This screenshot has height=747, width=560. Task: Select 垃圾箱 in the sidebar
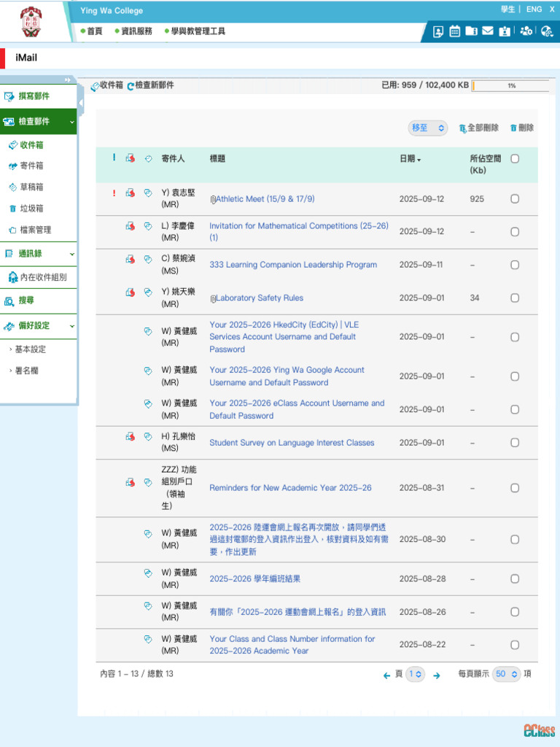(31, 208)
